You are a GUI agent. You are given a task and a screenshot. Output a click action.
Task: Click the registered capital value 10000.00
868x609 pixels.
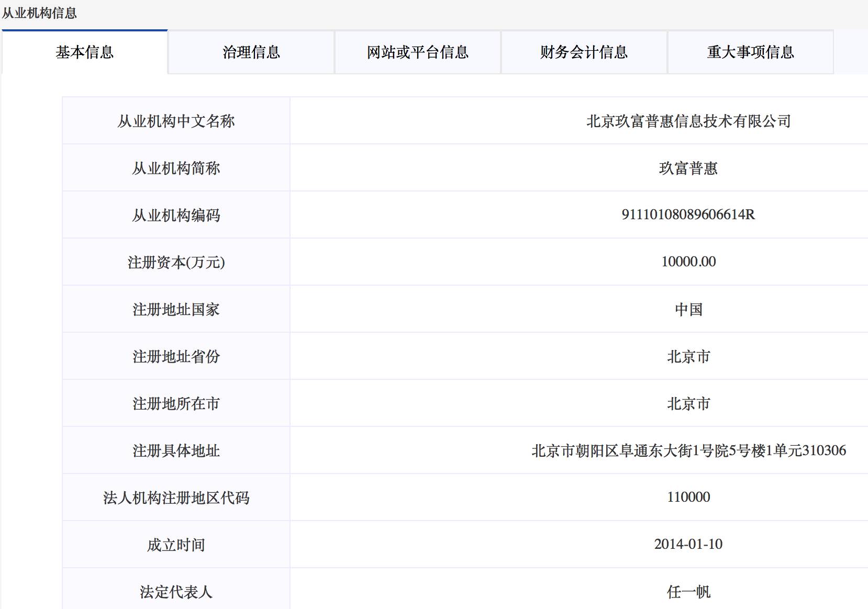[x=688, y=262]
